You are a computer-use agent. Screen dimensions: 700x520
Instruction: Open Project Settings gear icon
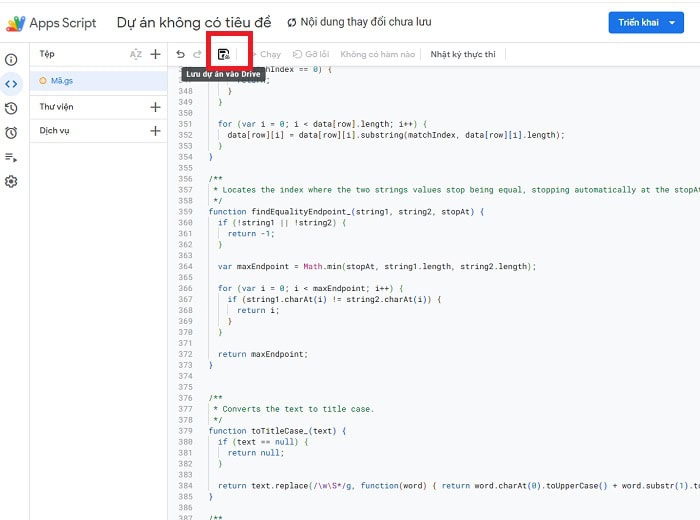click(11, 181)
